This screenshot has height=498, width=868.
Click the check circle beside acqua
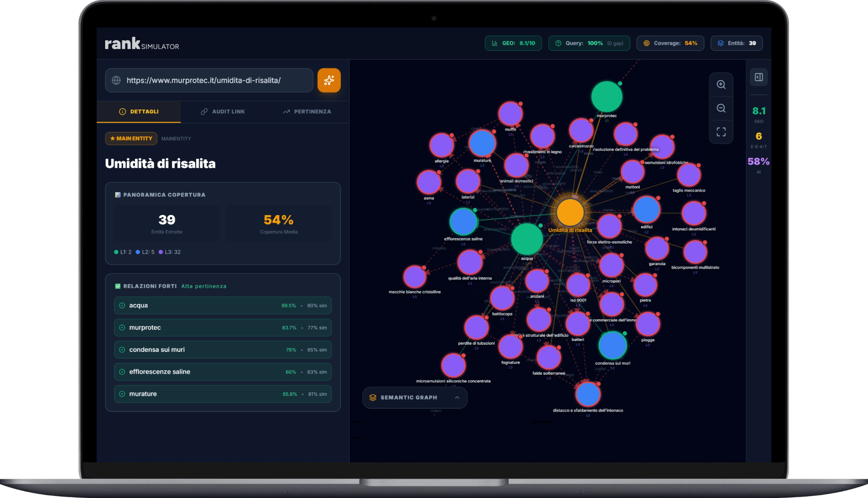pos(122,305)
